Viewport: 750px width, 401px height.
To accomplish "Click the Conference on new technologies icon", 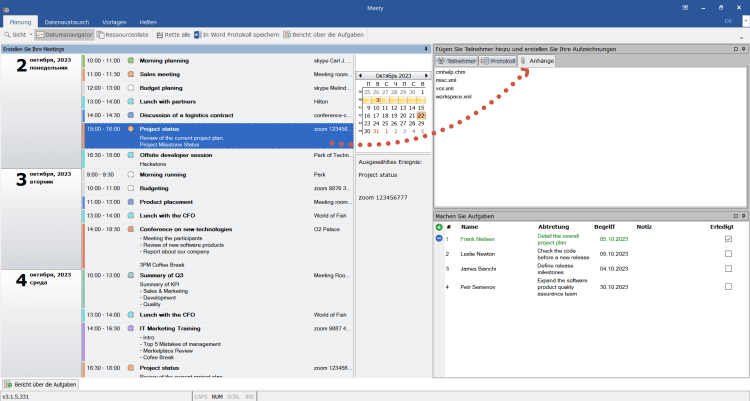I will coord(131,229).
